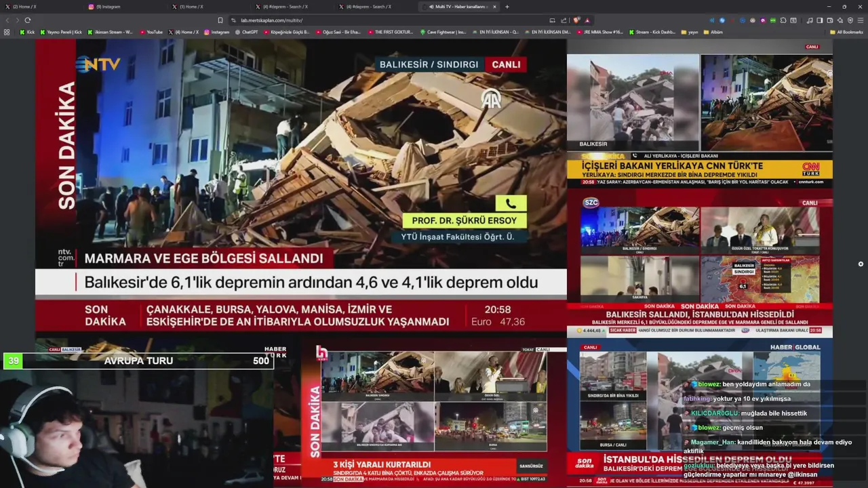Open the Kick bookmark
The image size is (868, 488).
click(27, 32)
